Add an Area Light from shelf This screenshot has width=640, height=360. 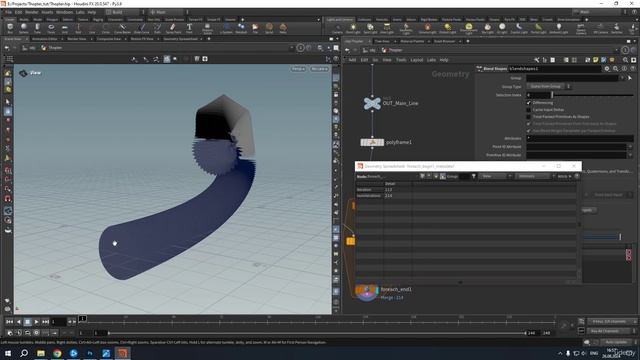coord(387,29)
